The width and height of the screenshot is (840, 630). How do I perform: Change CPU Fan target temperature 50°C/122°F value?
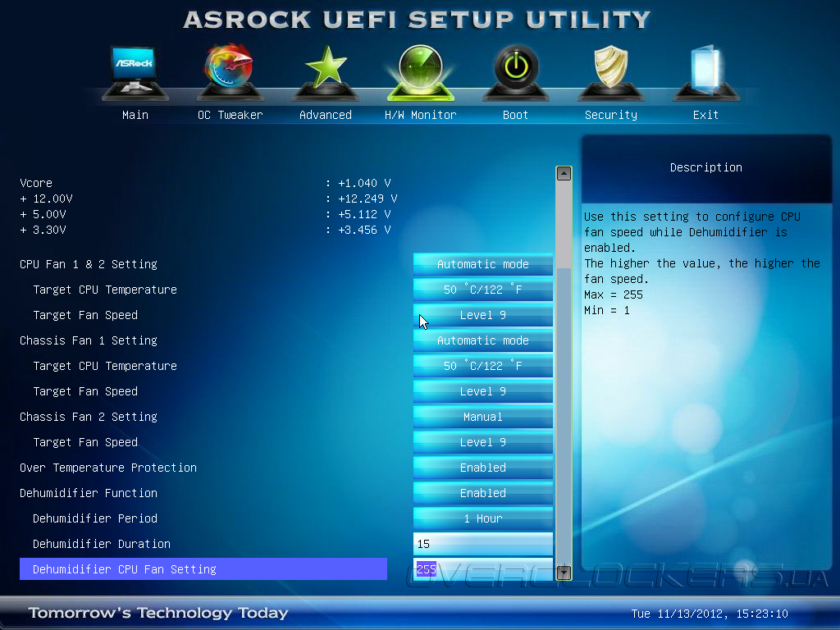click(x=482, y=290)
